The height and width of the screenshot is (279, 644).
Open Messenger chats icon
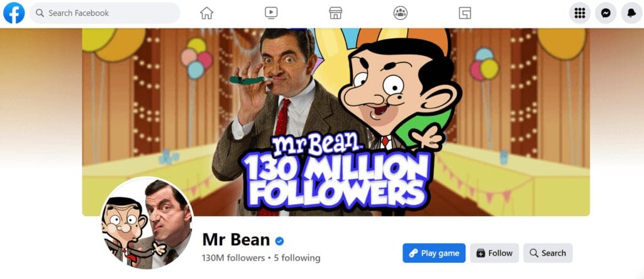click(x=606, y=13)
